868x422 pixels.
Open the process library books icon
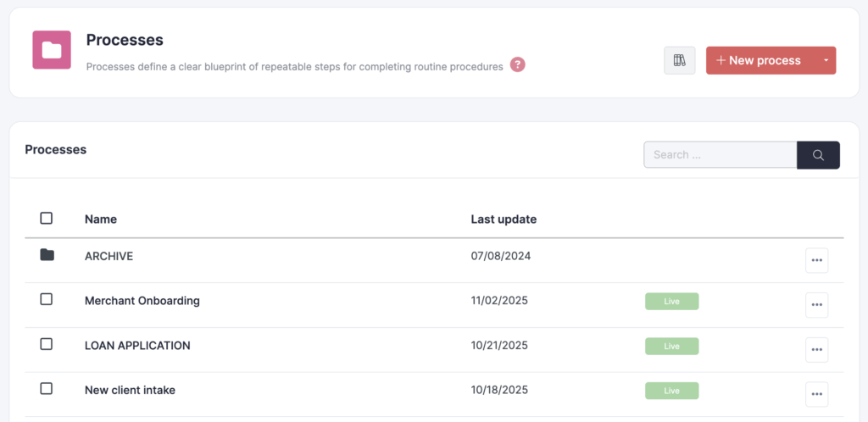click(x=679, y=60)
